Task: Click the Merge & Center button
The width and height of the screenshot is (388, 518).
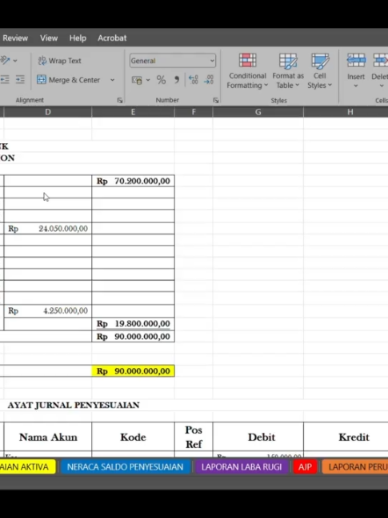Action: pyautogui.click(x=69, y=80)
